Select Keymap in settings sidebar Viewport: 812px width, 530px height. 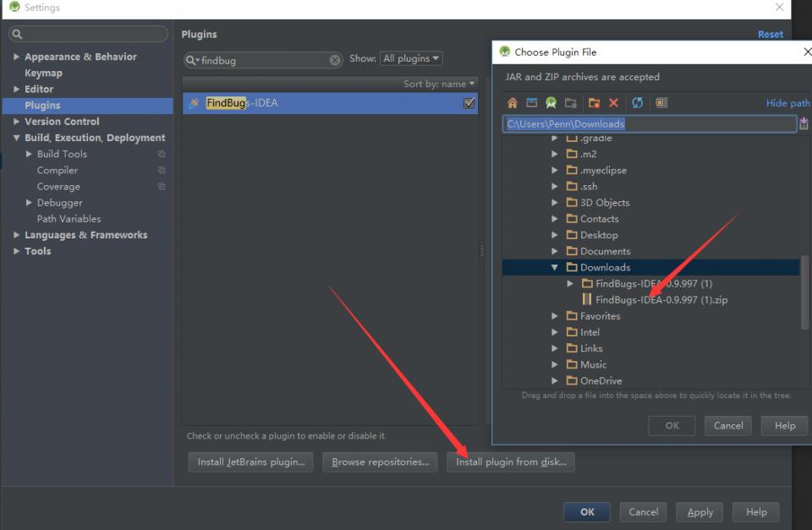pyautogui.click(x=43, y=73)
